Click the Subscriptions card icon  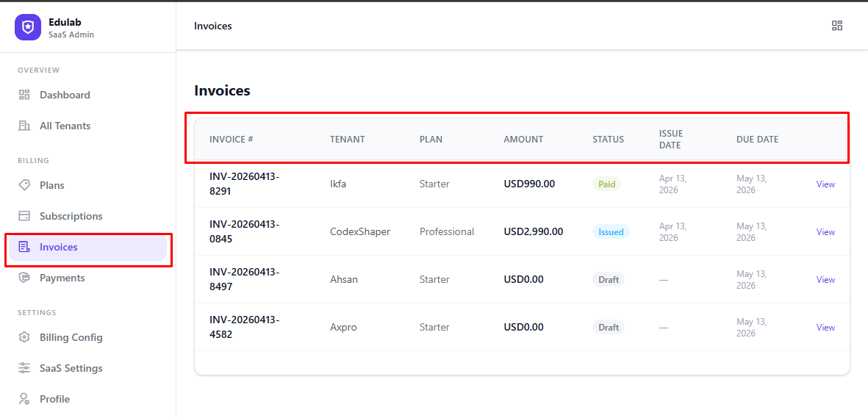(x=24, y=216)
